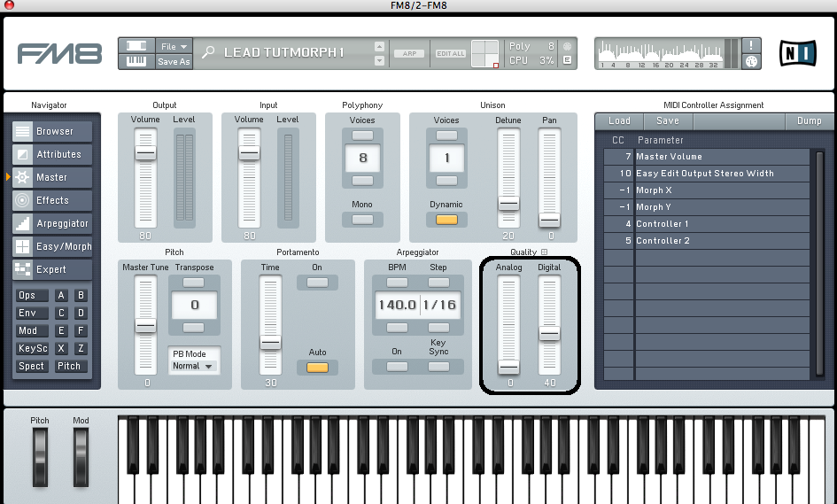Image resolution: width=837 pixels, height=504 pixels.
Task: Decrease Unison Voices with the lower button
Action: 446,181
